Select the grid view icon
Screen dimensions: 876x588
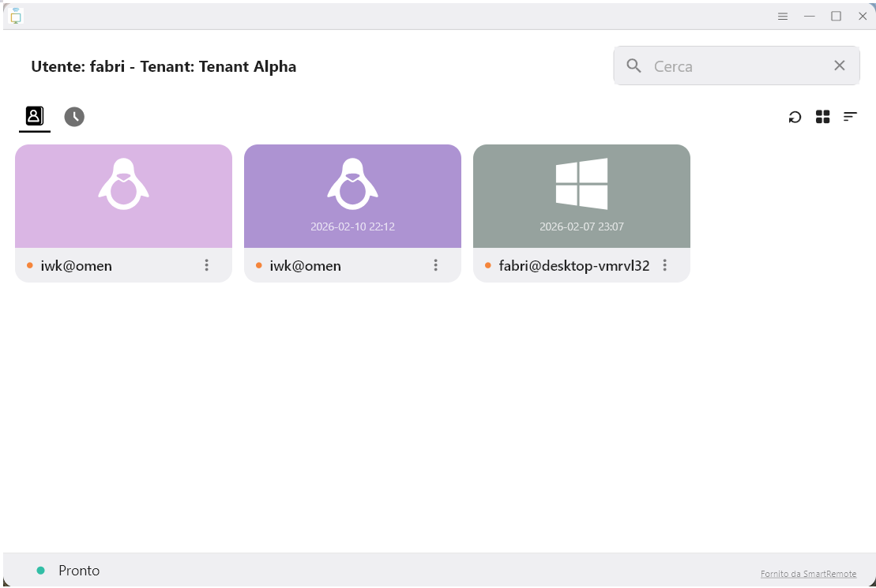822,116
